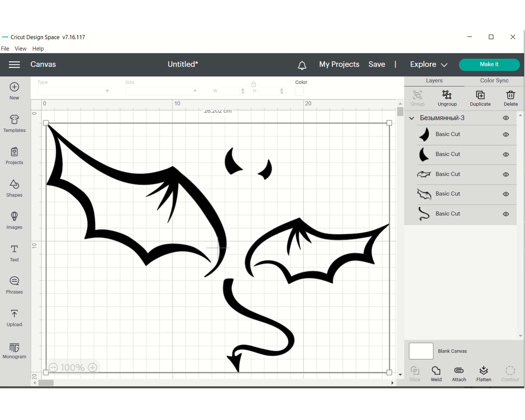Open the Text tool
The image size is (525, 420).
tap(14, 252)
